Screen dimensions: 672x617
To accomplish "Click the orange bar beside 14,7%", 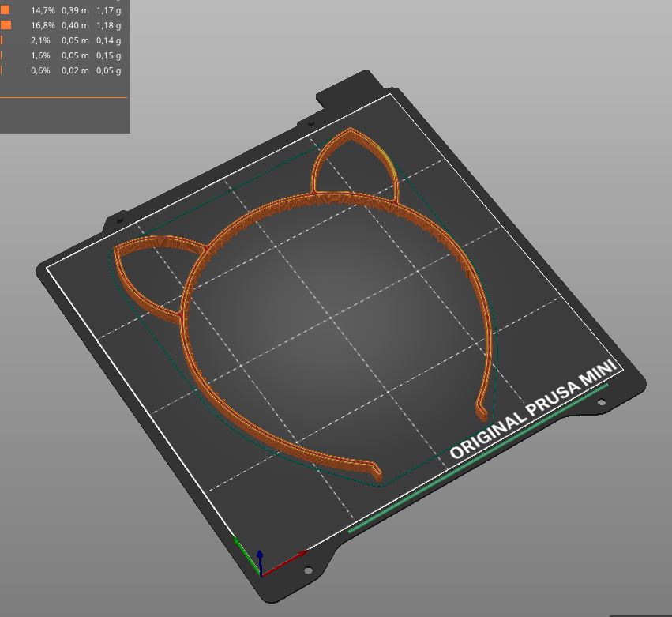I will click(x=5, y=10).
